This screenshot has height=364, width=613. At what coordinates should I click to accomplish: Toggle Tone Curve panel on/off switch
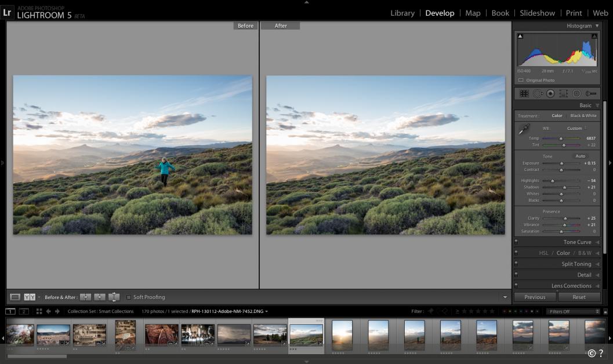516,242
